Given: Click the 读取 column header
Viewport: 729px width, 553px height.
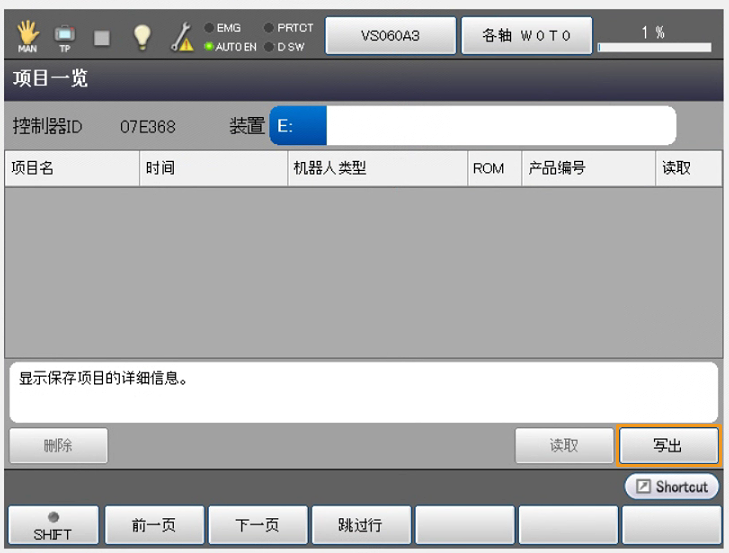Looking at the screenshot, I should pos(689,168).
